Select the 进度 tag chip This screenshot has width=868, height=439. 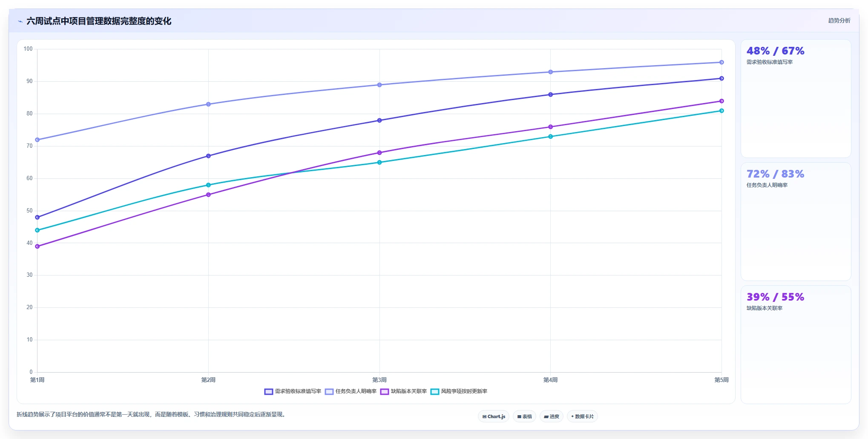tap(552, 416)
